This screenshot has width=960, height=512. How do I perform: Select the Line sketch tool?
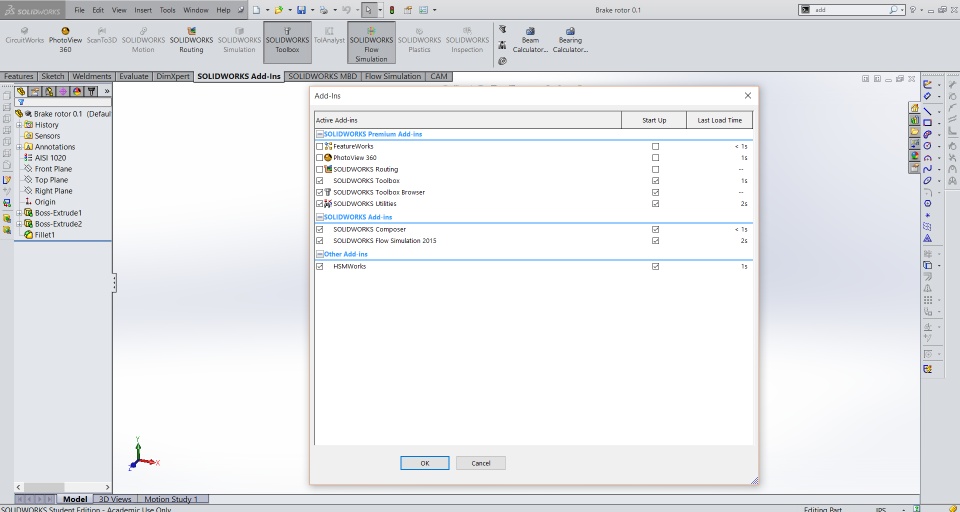[x=928, y=111]
